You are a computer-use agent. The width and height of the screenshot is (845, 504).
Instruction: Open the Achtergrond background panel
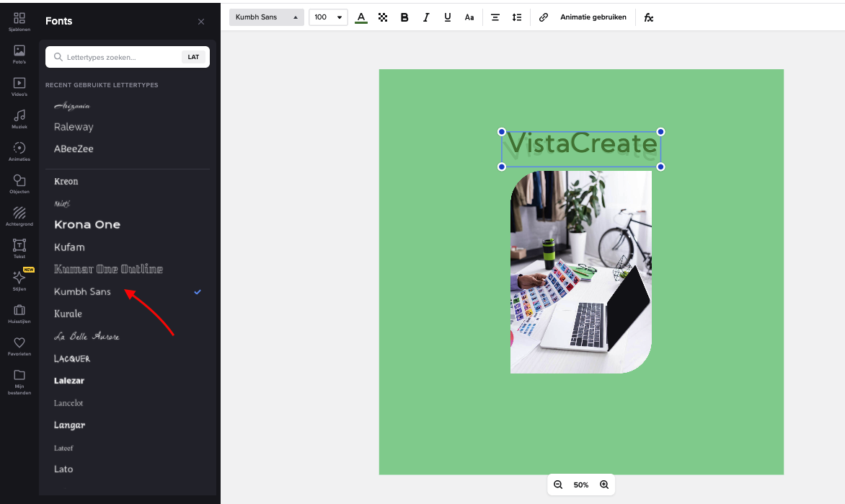(x=19, y=216)
